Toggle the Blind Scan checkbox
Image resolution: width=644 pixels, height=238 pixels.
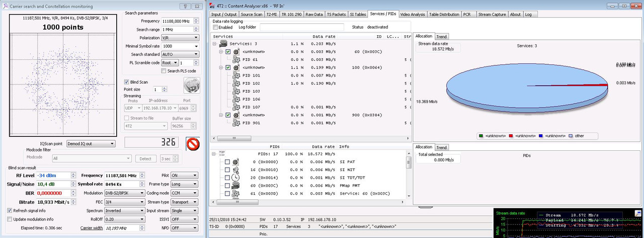click(127, 82)
